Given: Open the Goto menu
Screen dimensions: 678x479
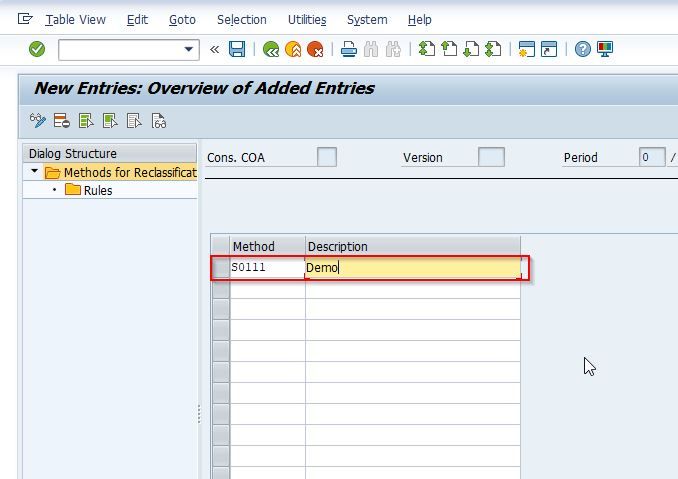Looking at the screenshot, I should pos(182,20).
